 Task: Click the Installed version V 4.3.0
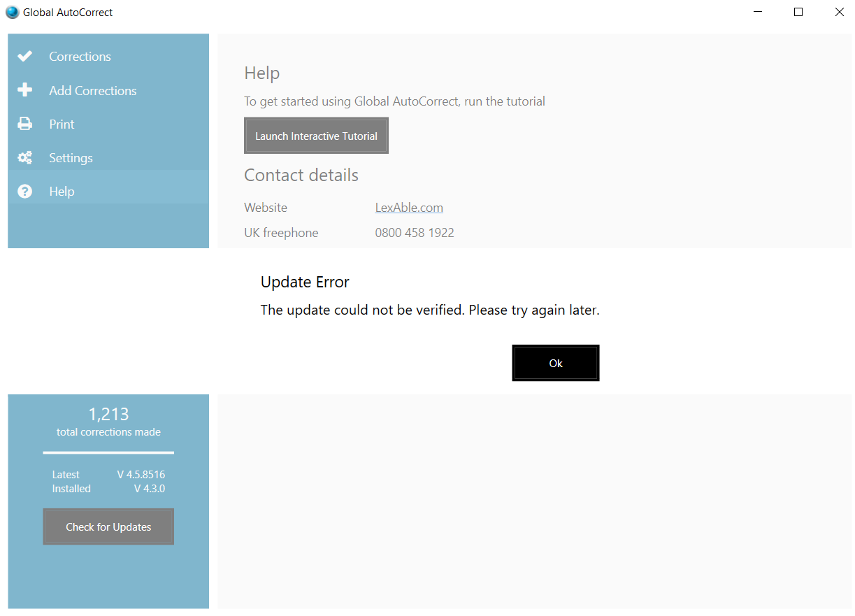tap(150, 489)
